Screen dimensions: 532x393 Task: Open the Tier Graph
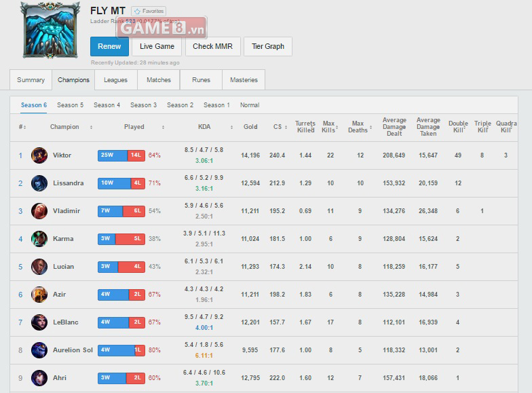[267, 46]
